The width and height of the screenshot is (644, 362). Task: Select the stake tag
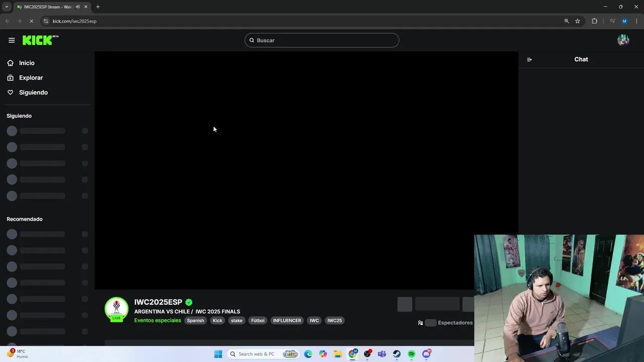(236, 320)
